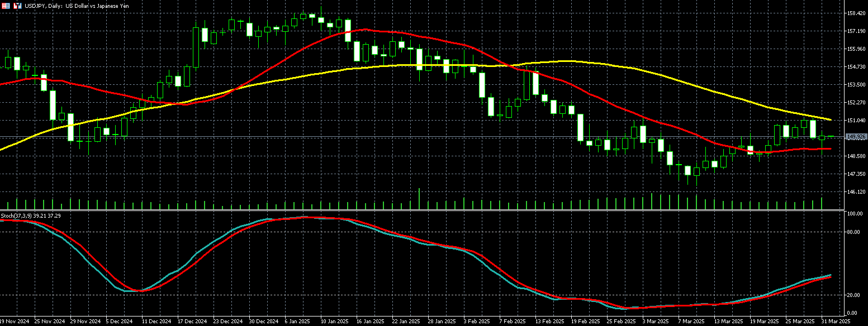The width and height of the screenshot is (868, 326).
Task: Click the 16 Jan 2025 date label
Action: tap(370, 322)
